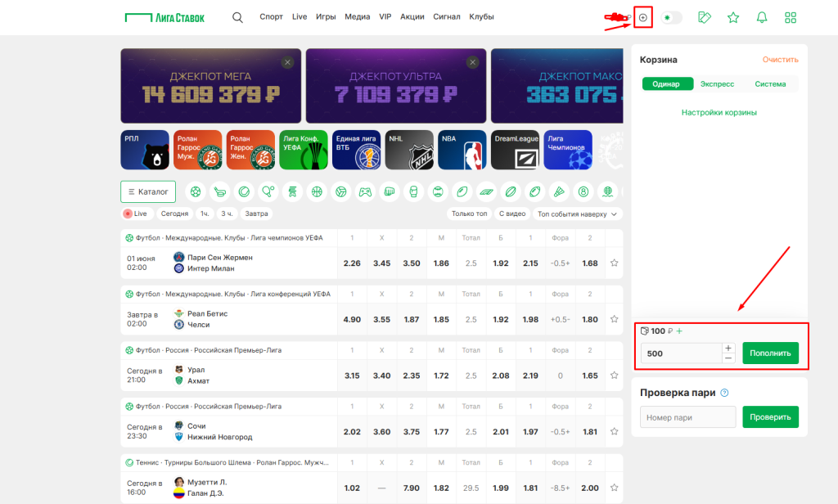
Task: Enable the 'Только топ' filter
Action: pyautogui.click(x=469, y=214)
